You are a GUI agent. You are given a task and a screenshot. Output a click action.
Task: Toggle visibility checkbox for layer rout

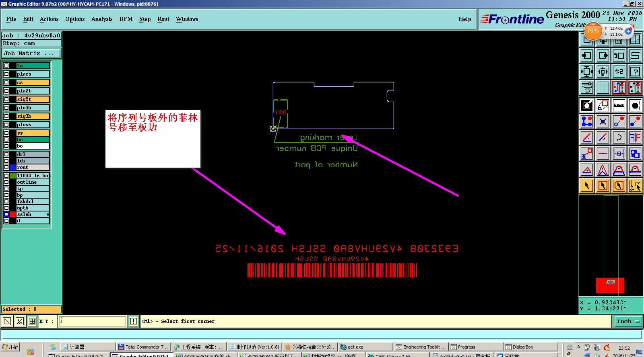[6, 167]
